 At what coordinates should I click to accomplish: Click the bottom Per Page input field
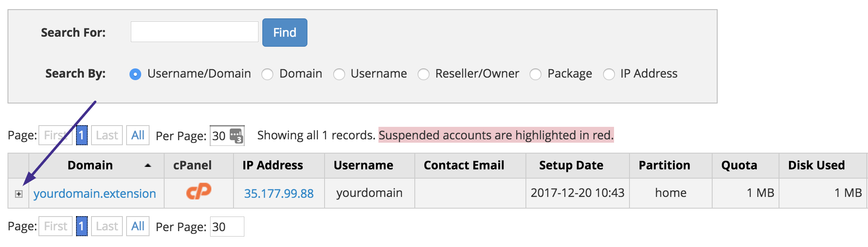227,227
